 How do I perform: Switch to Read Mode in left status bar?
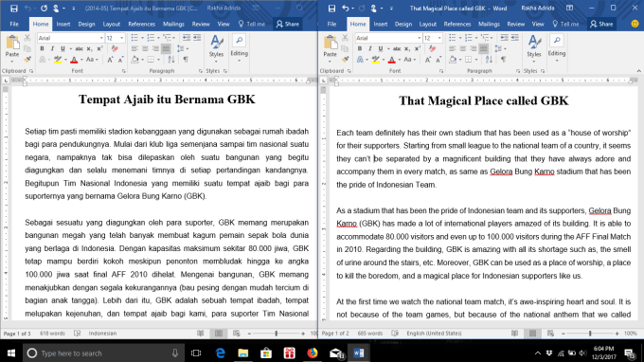[201, 334]
